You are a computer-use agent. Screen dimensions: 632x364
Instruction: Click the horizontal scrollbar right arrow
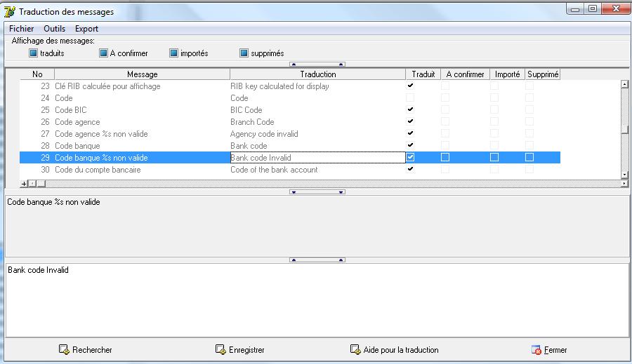pos(624,184)
